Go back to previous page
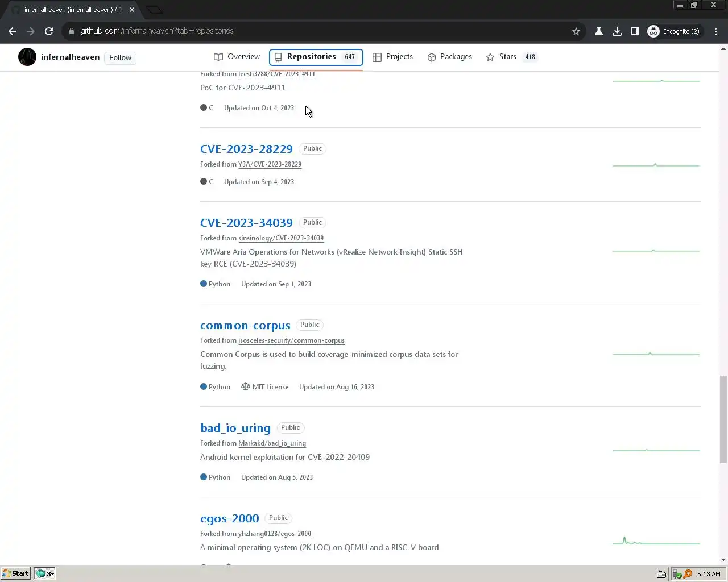 point(13,31)
